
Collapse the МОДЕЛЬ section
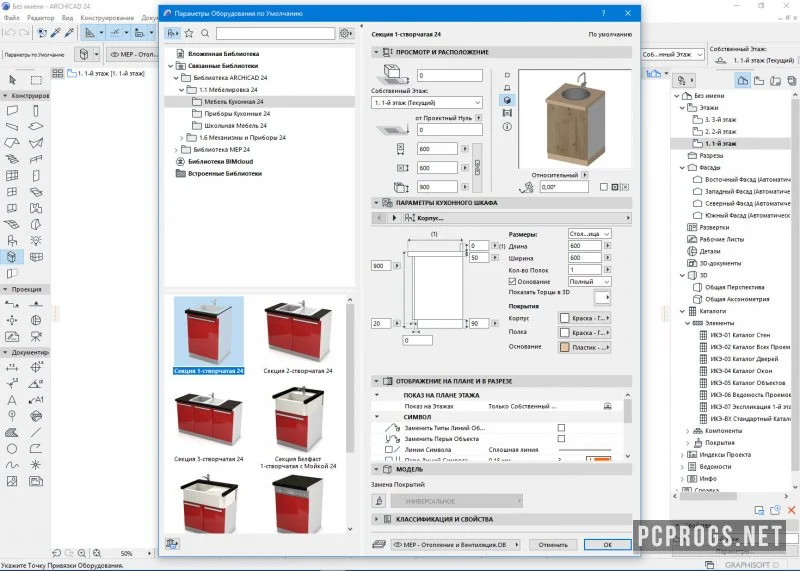click(376, 469)
